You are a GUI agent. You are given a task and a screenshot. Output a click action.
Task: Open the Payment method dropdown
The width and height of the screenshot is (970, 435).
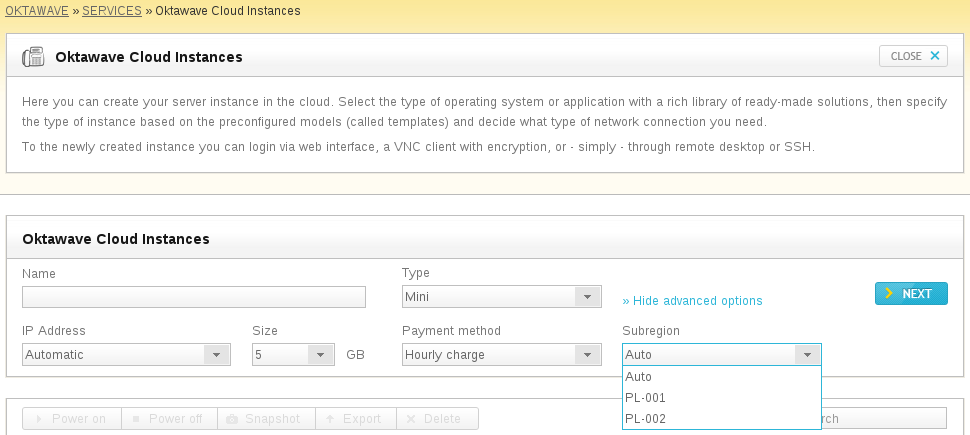tap(502, 355)
